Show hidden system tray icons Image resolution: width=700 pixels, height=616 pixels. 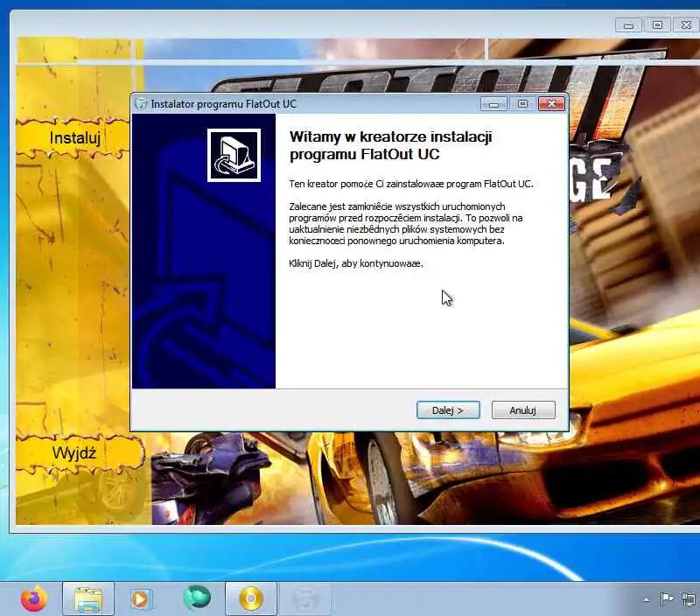coord(647,599)
